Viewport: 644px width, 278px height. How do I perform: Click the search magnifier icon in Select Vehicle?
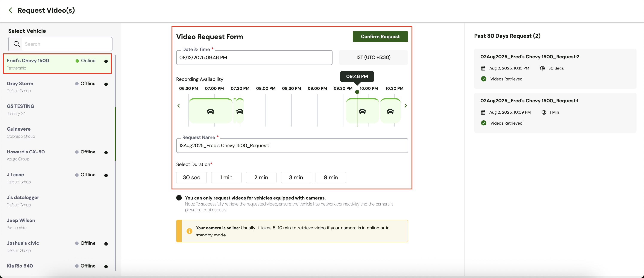point(17,44)
